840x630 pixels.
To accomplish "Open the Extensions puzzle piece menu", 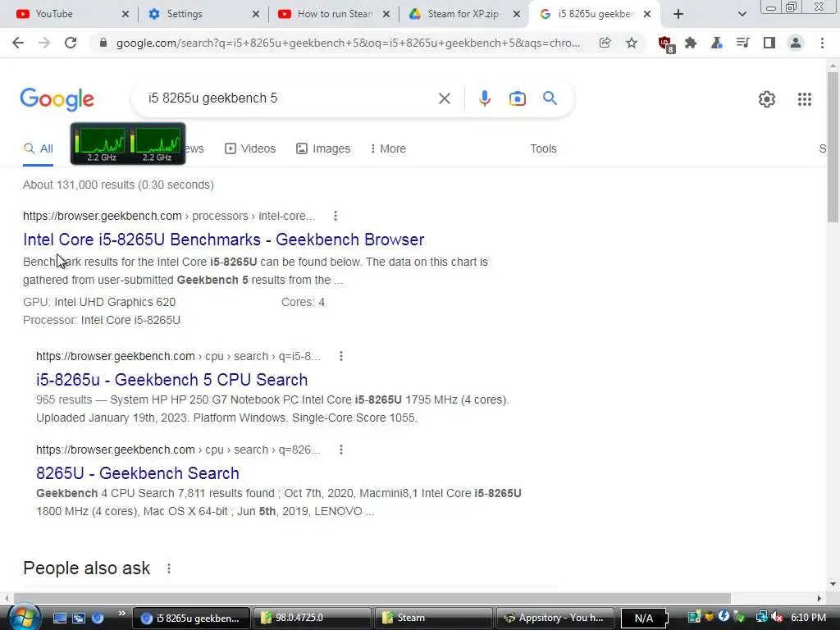I will [x=691, y=43].
